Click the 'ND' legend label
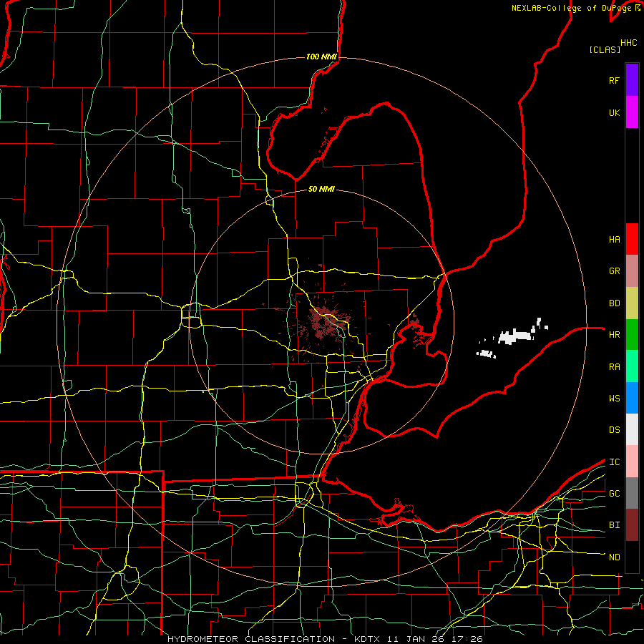The image size is (644, 644). point(614,557)
